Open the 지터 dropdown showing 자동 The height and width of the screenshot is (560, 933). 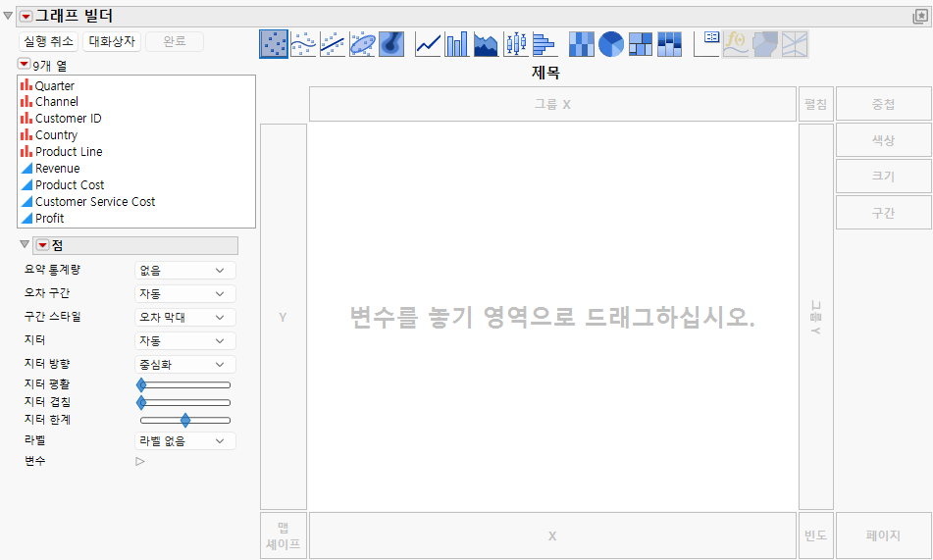(x=185, y=340)
